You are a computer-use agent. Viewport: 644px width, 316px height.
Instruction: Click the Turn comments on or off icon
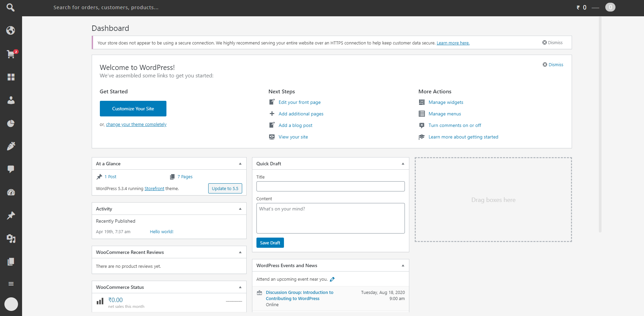click(422, 125)
